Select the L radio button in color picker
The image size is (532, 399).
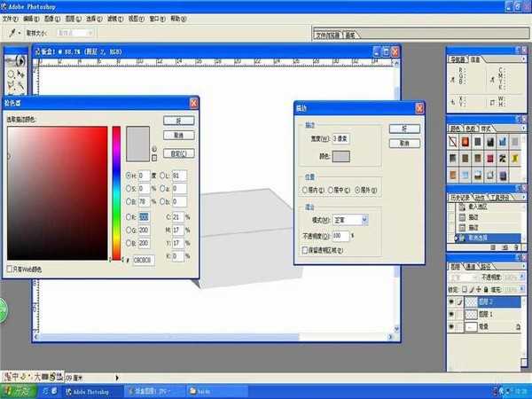click(x=162, y=176)
